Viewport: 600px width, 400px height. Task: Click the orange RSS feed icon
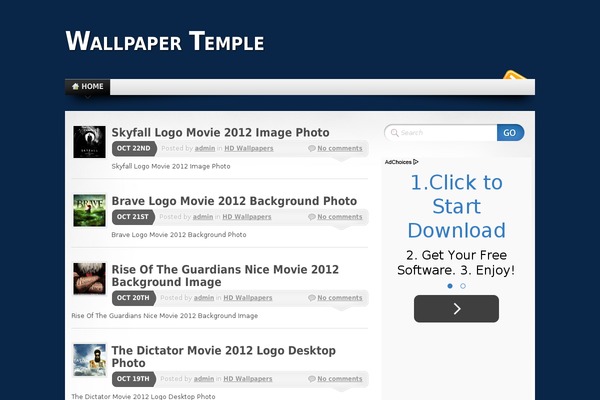coord(514,75)
